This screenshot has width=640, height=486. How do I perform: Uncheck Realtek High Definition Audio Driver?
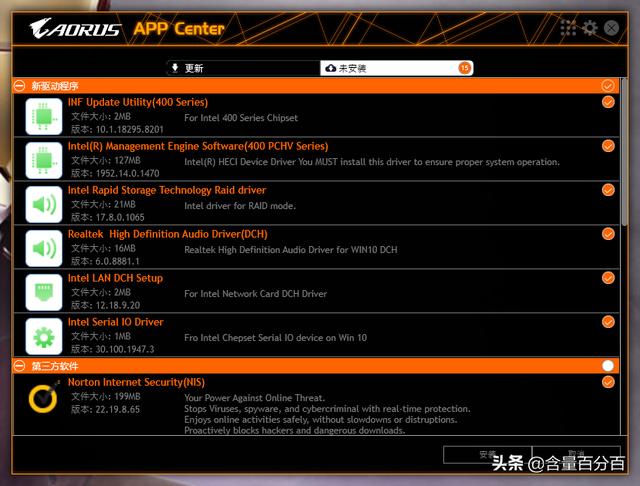608,234
